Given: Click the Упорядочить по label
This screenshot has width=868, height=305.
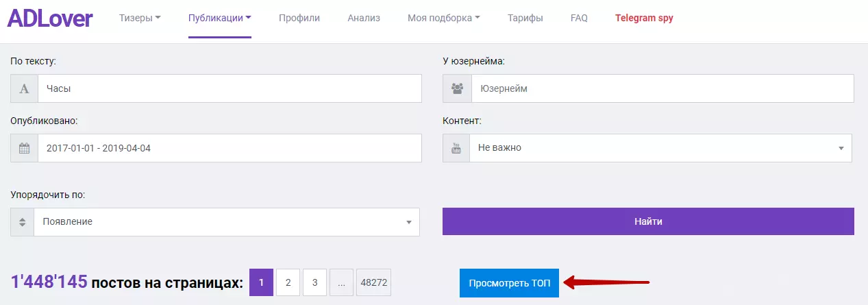Looking at the screenshot, I should click(x=47, y=195).
